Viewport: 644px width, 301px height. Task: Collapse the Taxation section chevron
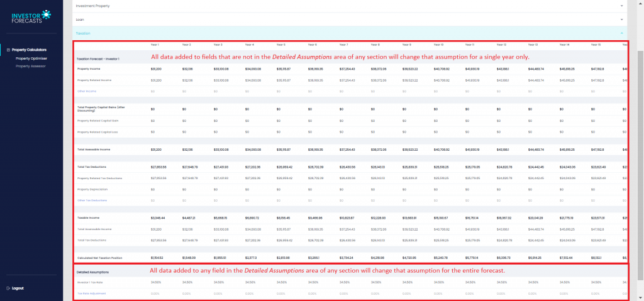point(621,33)
